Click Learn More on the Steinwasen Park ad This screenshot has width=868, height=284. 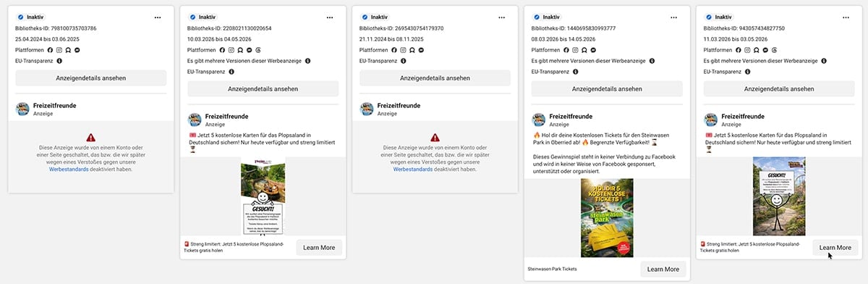point(663,270)
